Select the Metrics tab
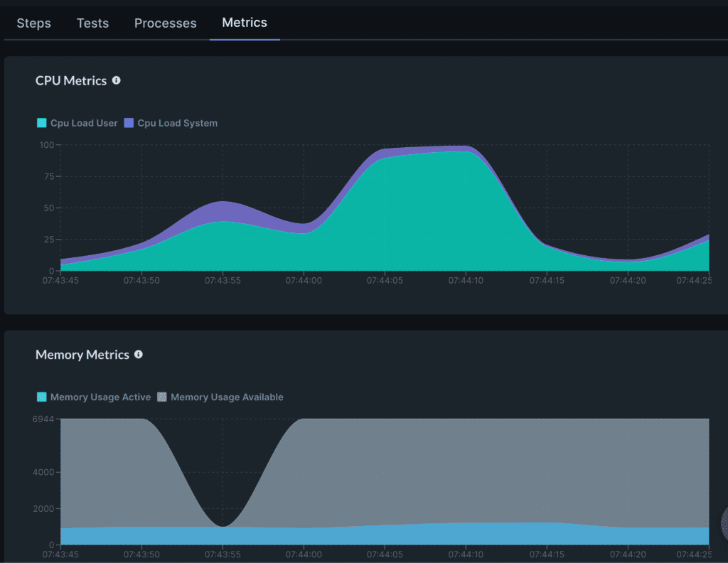The image size is (728, 563). 245,23
